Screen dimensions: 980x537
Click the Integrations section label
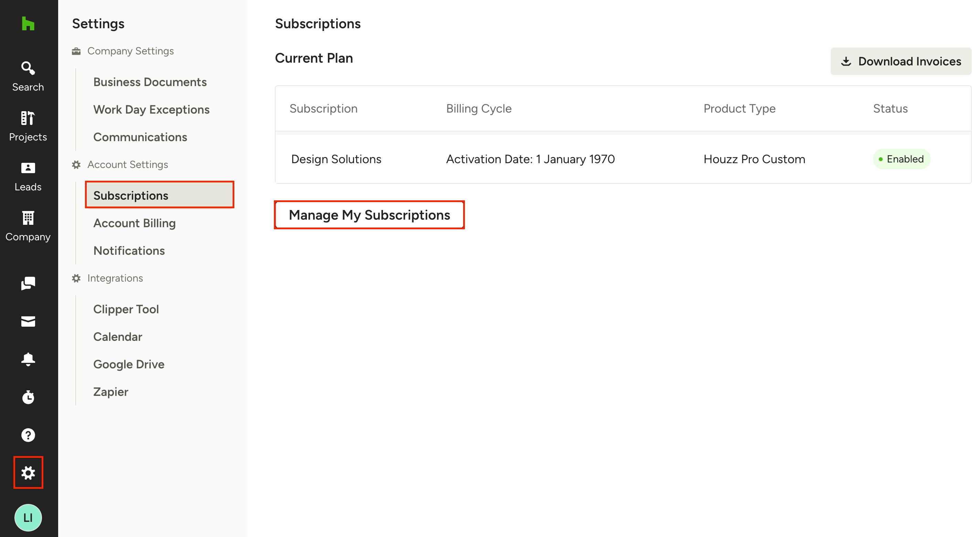(115, 278)
